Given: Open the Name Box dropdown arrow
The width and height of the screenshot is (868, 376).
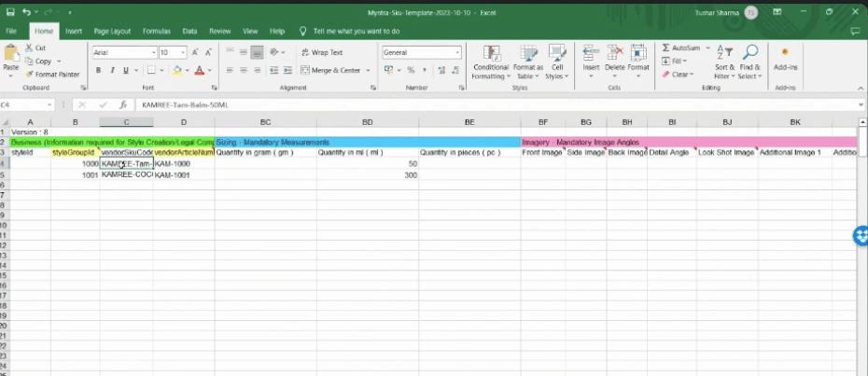Looking at the screenshot, I should coord(49,104).
